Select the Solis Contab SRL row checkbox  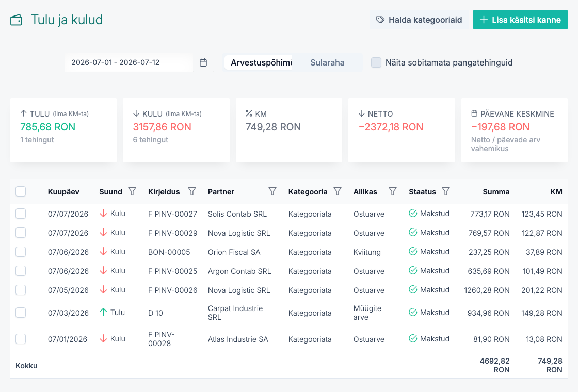[x=21, y=214]
